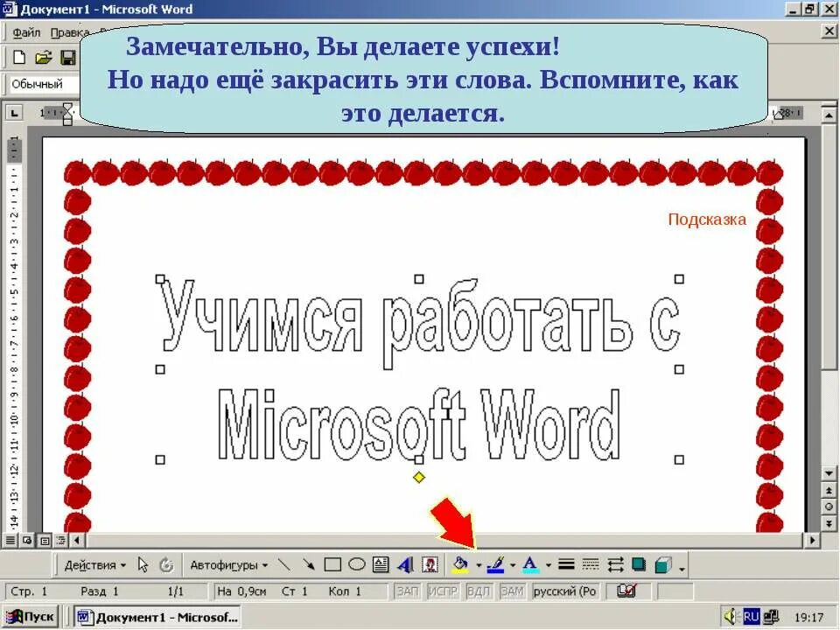
Task: Open a document with the Open icon
Action: point(42,56)
